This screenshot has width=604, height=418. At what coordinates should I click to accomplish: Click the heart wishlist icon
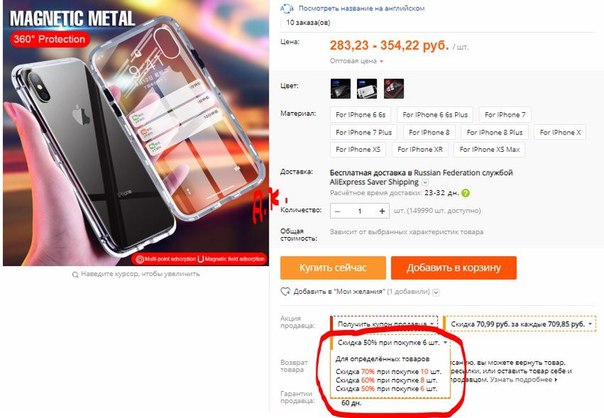point(285,292)
